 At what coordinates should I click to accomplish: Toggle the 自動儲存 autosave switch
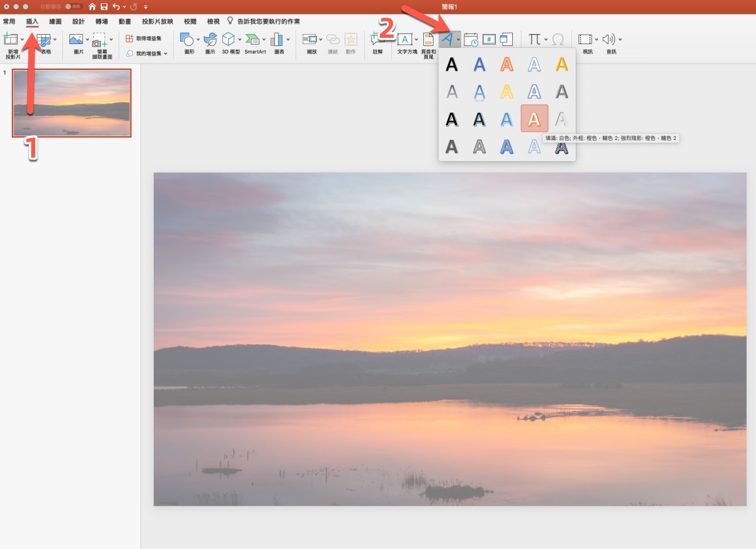pos(73,6)
